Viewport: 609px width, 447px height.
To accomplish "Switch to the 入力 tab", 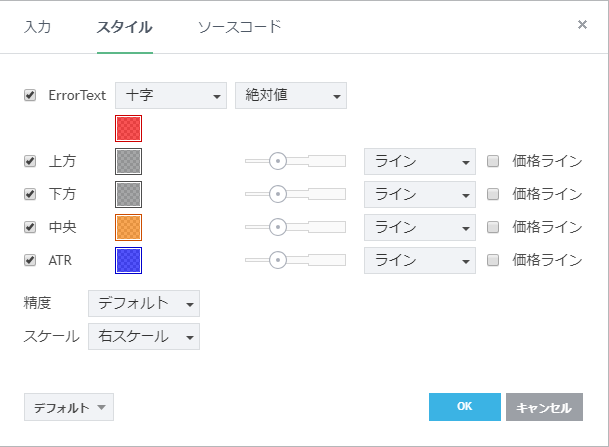I will point(37,27).
